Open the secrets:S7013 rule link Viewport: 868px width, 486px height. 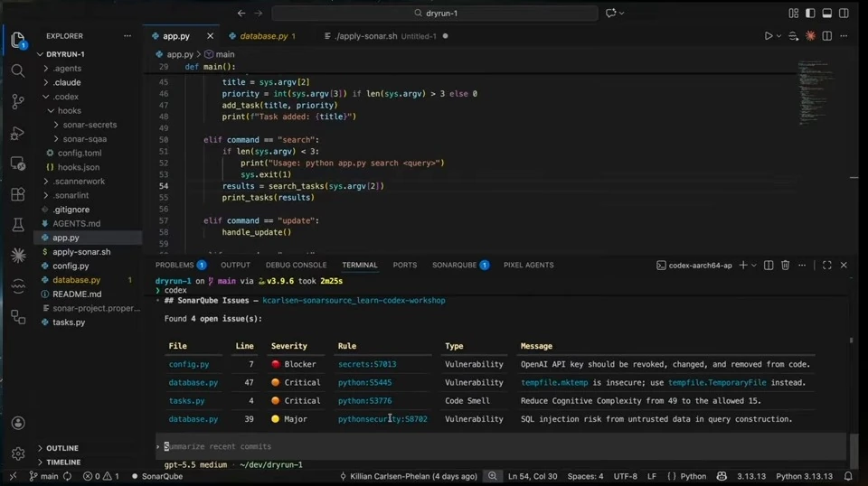(367, 364)
